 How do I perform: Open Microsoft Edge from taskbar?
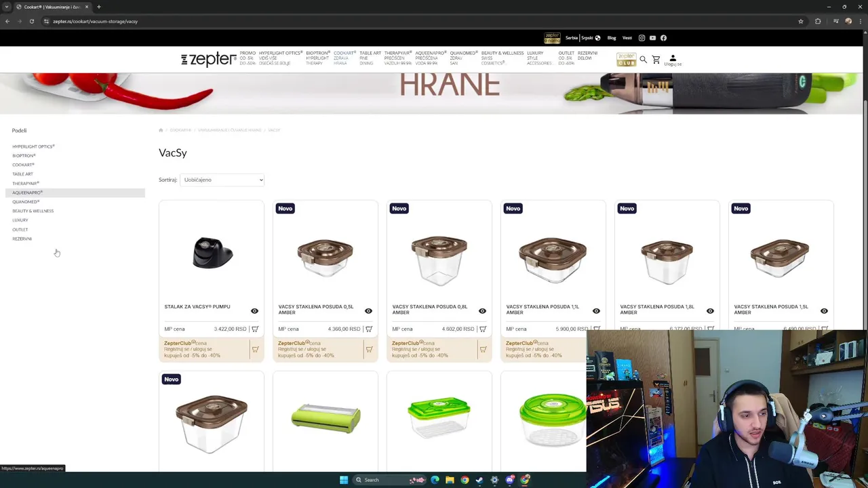[x=435, y=480]
